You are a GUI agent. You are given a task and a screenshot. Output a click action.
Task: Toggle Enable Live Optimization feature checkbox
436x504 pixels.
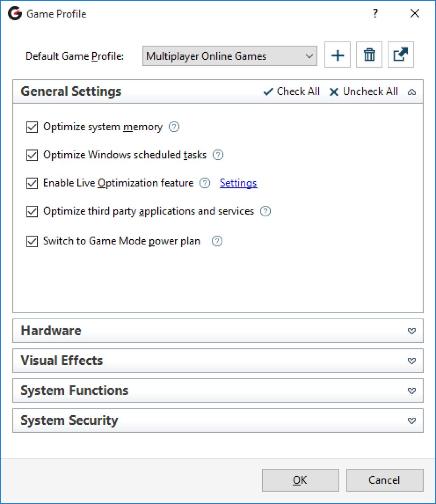click(32, 183)
